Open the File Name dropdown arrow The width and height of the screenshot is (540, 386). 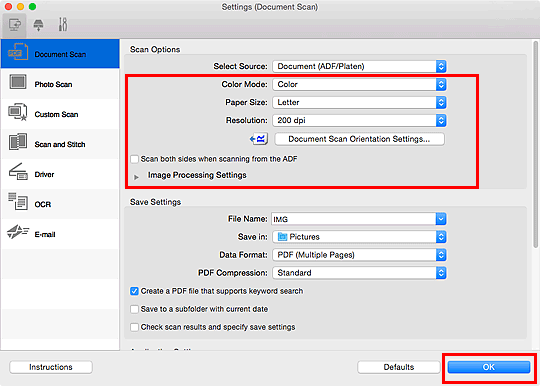441,219
